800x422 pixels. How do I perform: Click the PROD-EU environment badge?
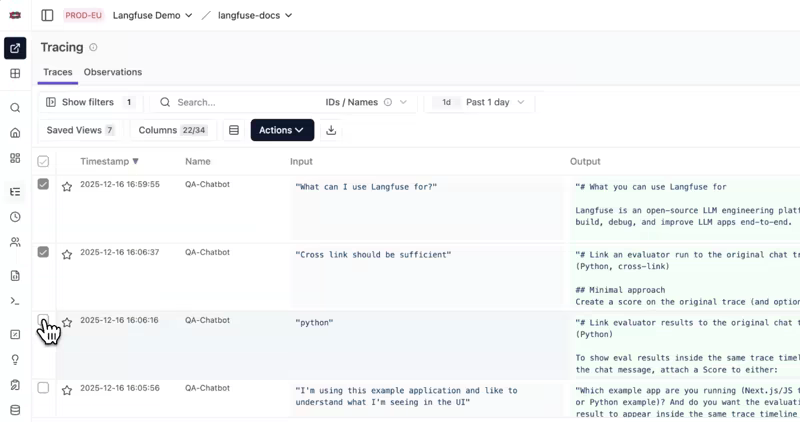[x=83, y=15]
